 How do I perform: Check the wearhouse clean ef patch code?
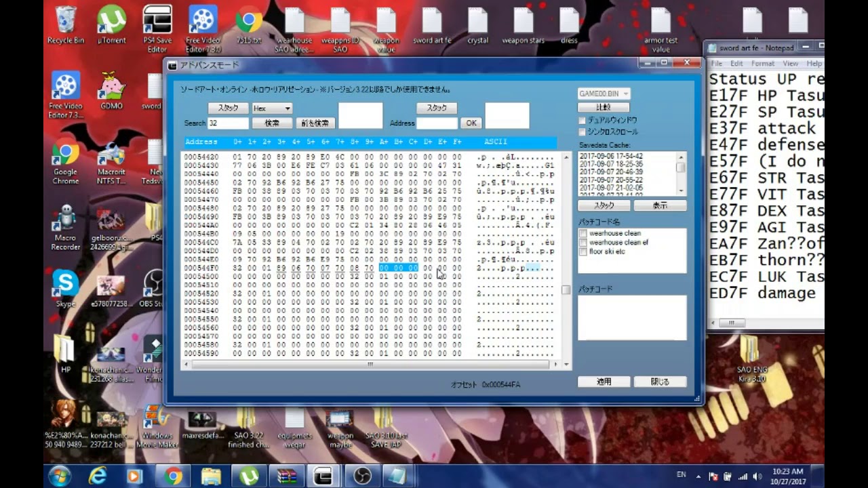pos(583,242)
